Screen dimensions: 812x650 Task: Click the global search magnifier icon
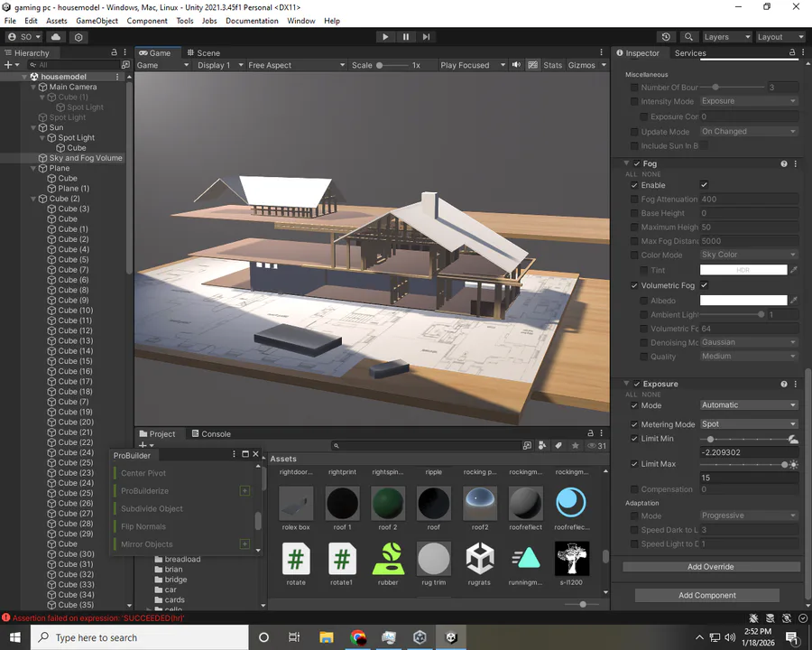click(688, 37)
